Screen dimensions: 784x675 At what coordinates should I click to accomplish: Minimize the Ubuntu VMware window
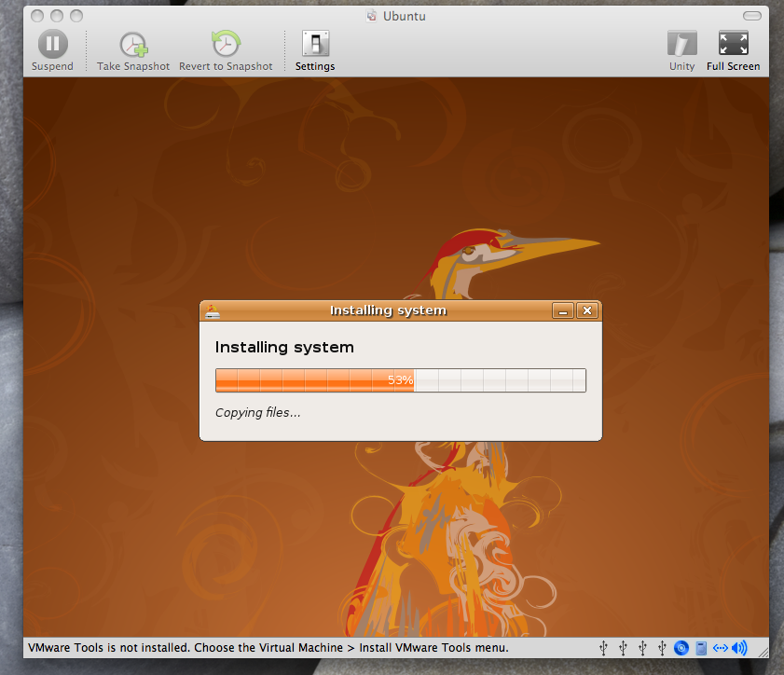[57, 16]
